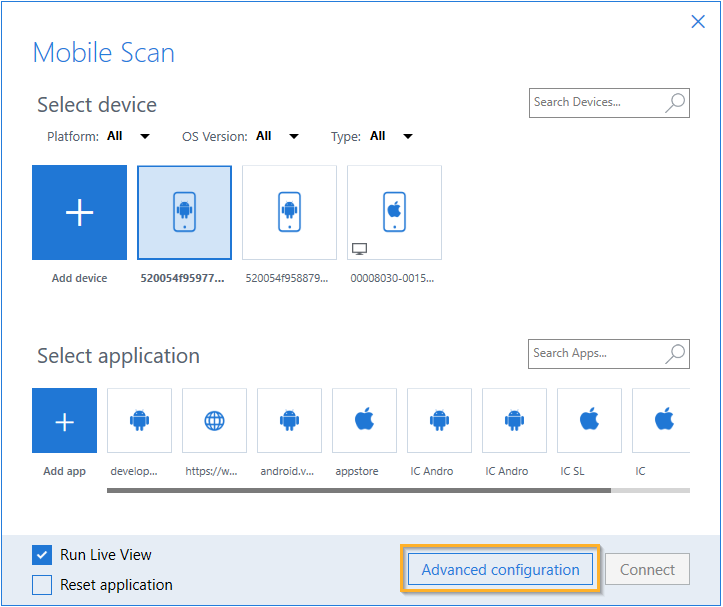Open the OS Version filter dropdown
Image resolution: width=723 pixels, height=607 pixels.
click(x=293, y=137)
